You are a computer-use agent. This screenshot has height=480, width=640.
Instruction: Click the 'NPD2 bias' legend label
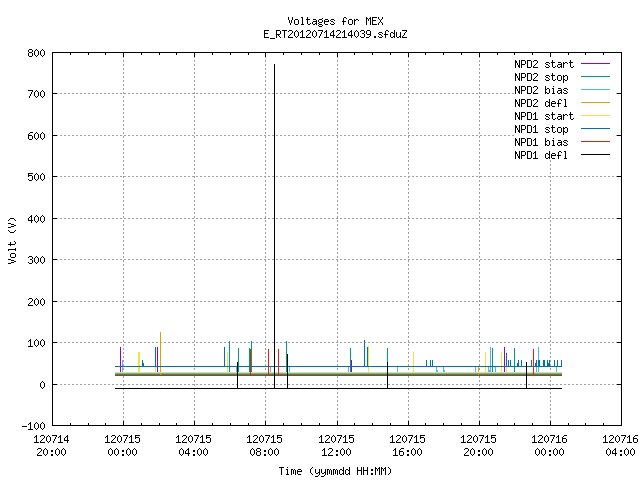coord(541,90)
